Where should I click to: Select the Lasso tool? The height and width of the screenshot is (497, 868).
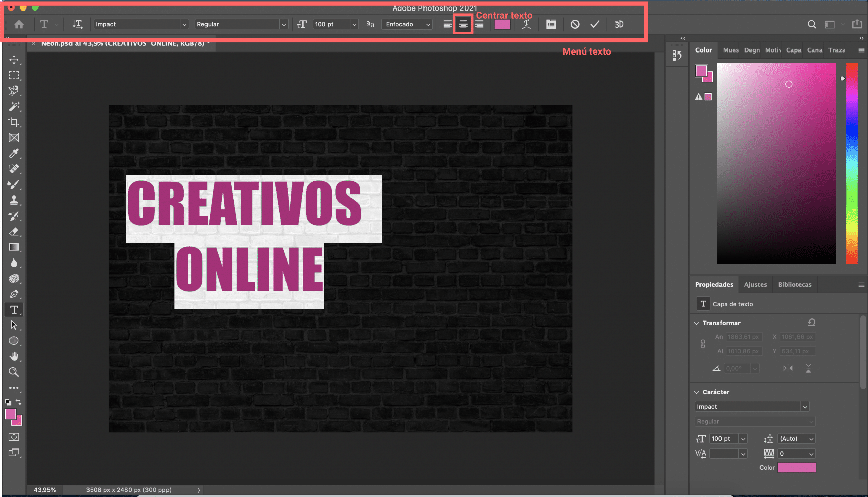tap(14, 91)
